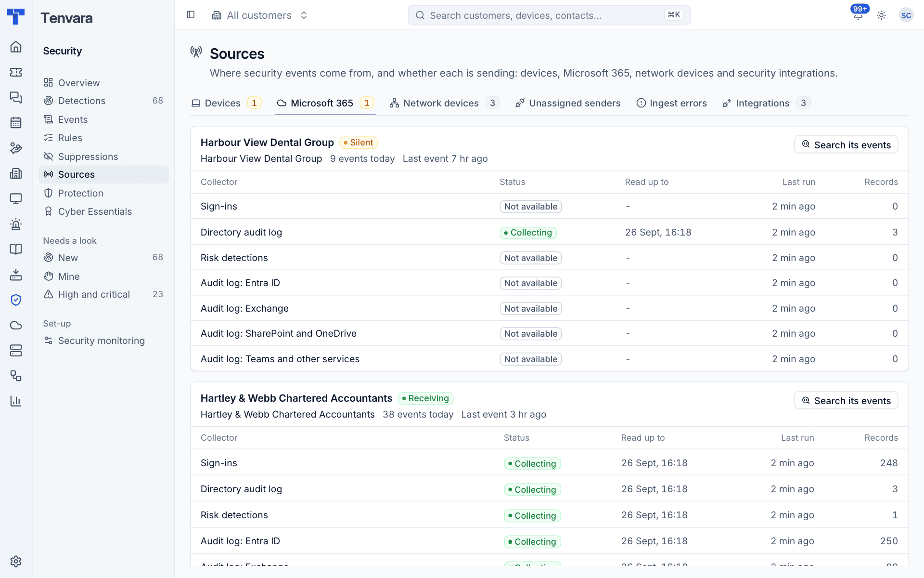This screenshot has width=924, height=578.
Task: Open Cyber Essentials in the sidebar
Action: [103, 211]
